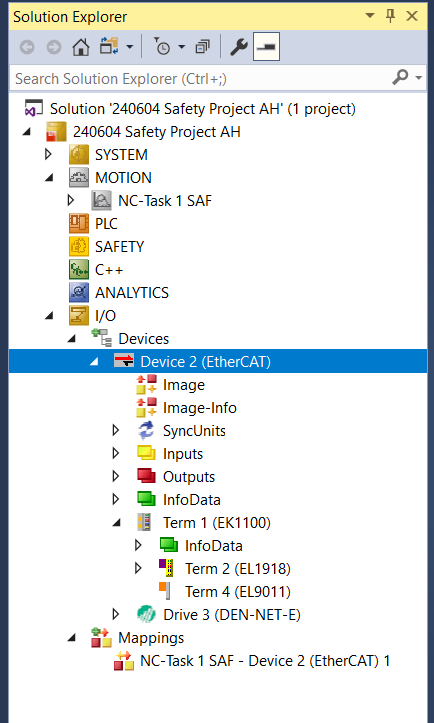Image resolution: width=434 pixels, height=723 pixels.
Task: Click the SAFETY node icon
Action: (x=79, y=247)
